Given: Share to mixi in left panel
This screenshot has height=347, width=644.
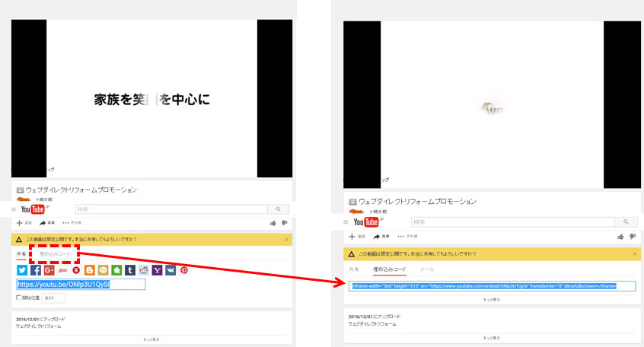Looking at the screenshot, I should (x=103, y=270).
